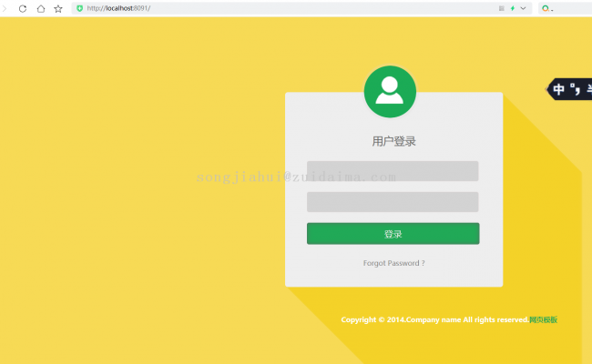Image resolution: width=592 pixels, height=364 pixels.
Task: Toggle the IME punctuation mode symbol
Action: (x=574, y=89)
